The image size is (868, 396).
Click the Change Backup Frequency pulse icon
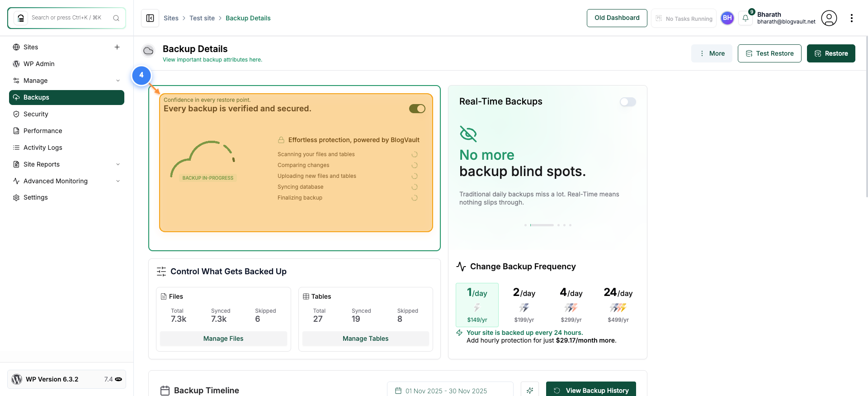click(461, 267)
